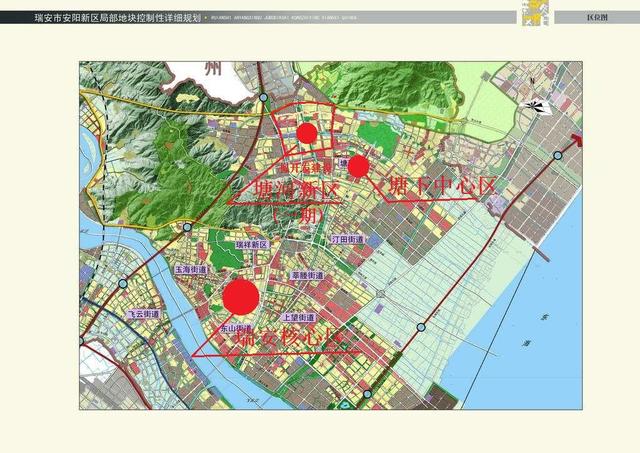640x453 pixels.
Task: Select the 汀田街道 map label
Action: (346, 240)
